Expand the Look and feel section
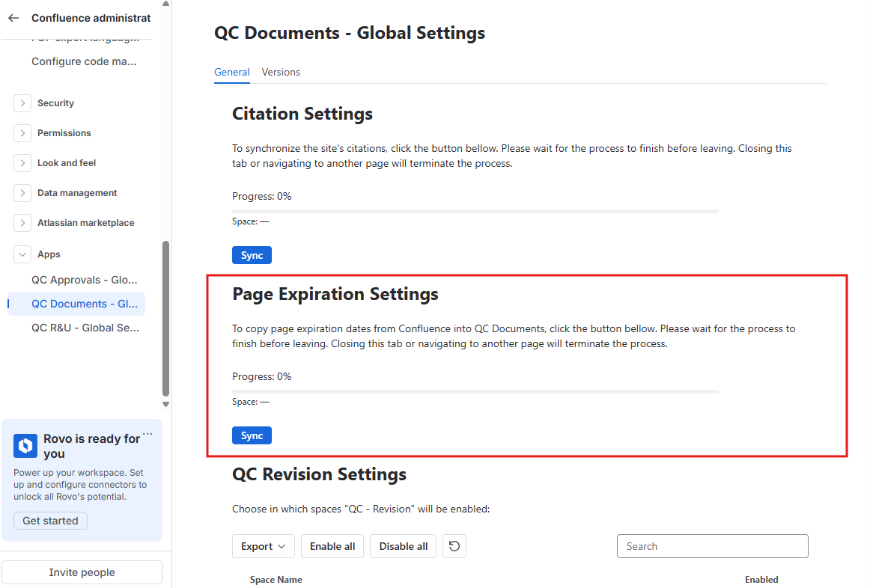Viewport: 870px width, 588px height. (x=22, y=163)
